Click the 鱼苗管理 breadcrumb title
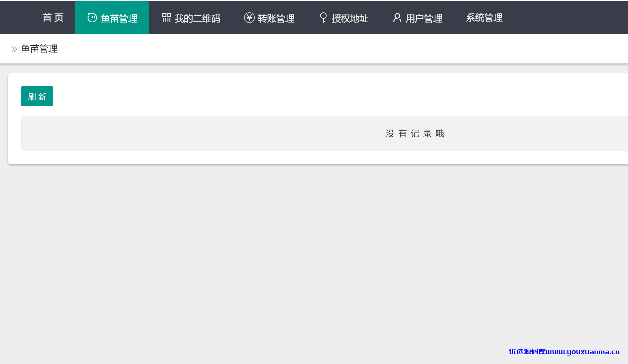The height and width of the screenshot is (364, 628). (39, 49)
